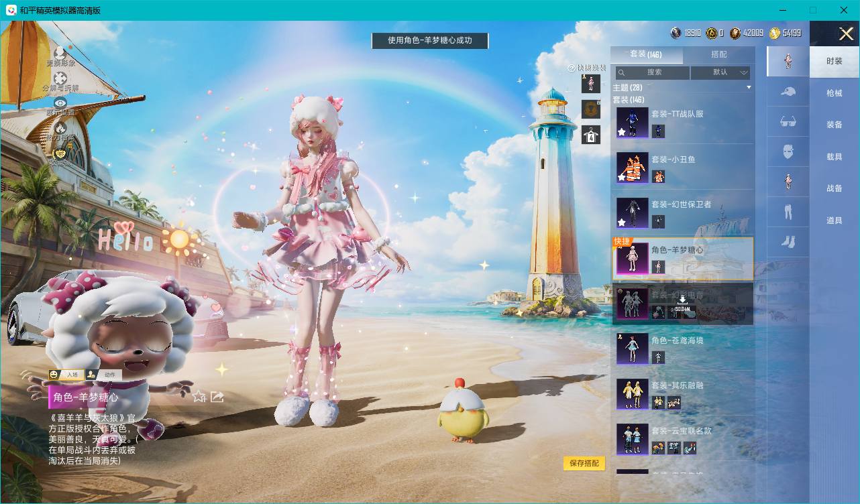The width and height of the screenshot is (860, 504).
Task: Select the shoes category icon
Action: [788, 242]
